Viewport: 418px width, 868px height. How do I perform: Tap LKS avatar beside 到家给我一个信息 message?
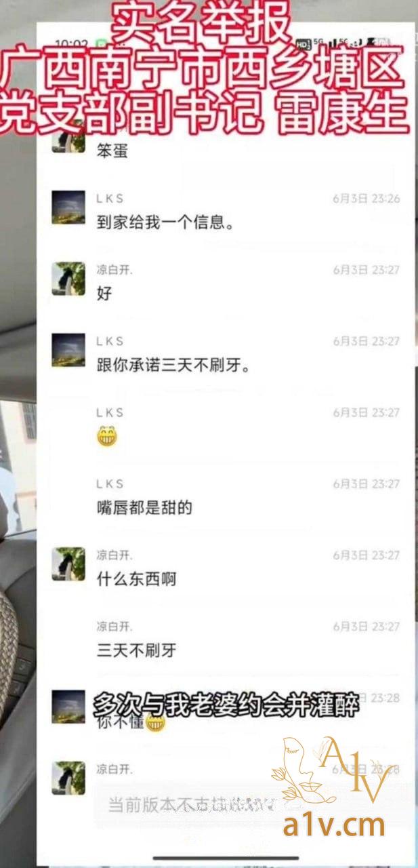(68, 208)
